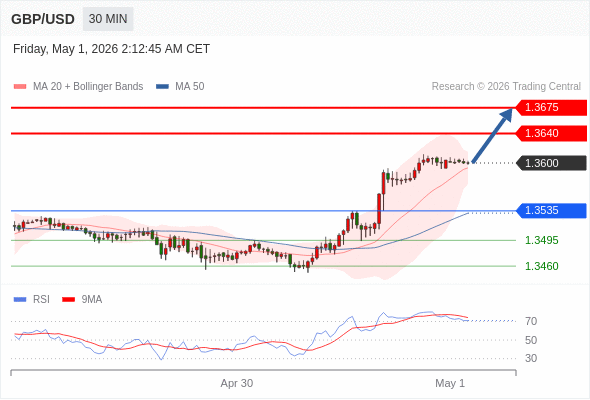Click the RSI 50 level label
This screenshot has width=590, height=400.
point(531,340)
